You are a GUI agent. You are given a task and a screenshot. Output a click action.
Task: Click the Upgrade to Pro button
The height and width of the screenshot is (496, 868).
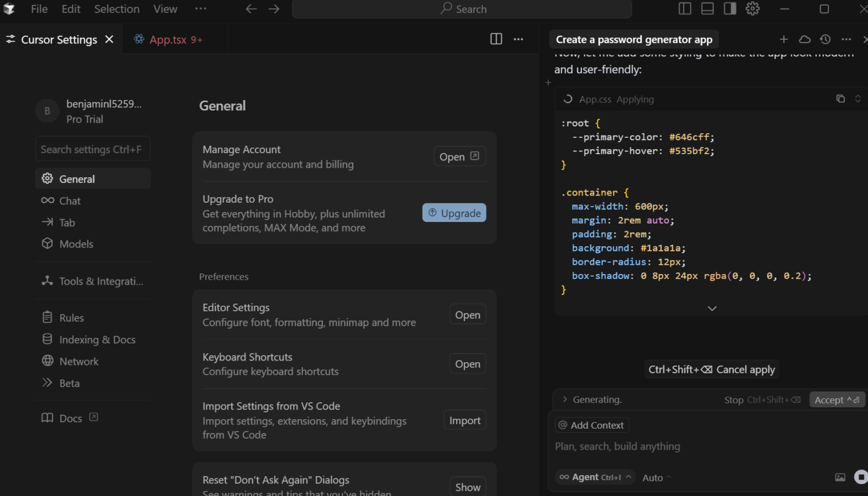pyautogui.click(x=454, y=212)
